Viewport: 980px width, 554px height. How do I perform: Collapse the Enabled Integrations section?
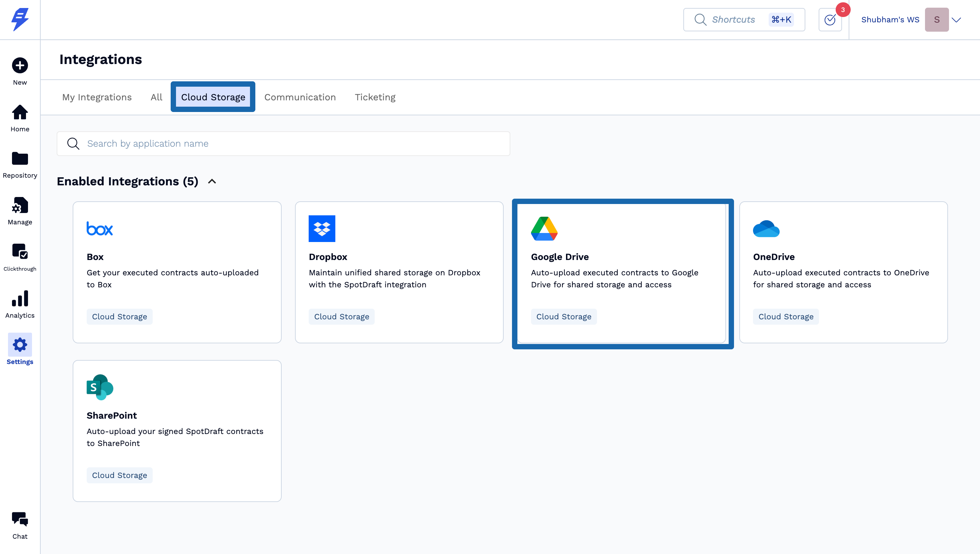coord(212,181)
